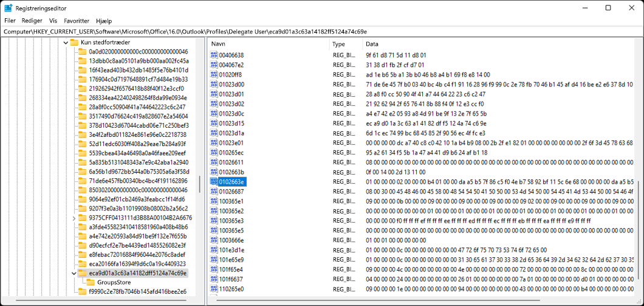Click binary value icon of 100365e1
This screenshot has width=644, height=306.
point(214,201)
